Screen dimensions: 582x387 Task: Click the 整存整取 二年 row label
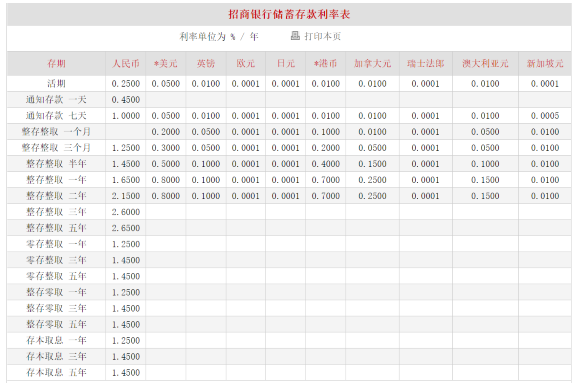[x=56, y=196]
